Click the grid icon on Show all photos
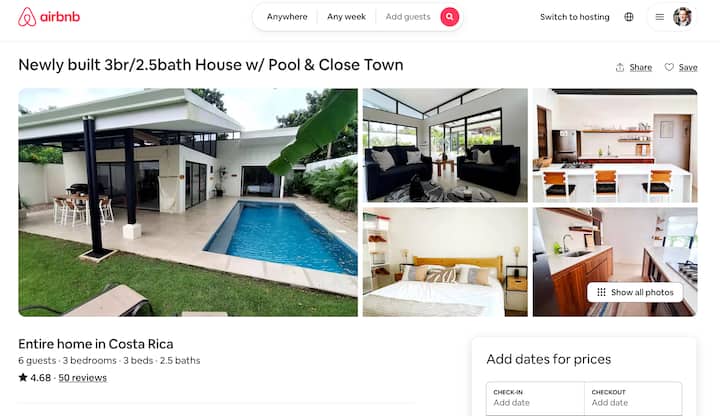This screenshot has height=416, width=720. (x=601, y=292)
